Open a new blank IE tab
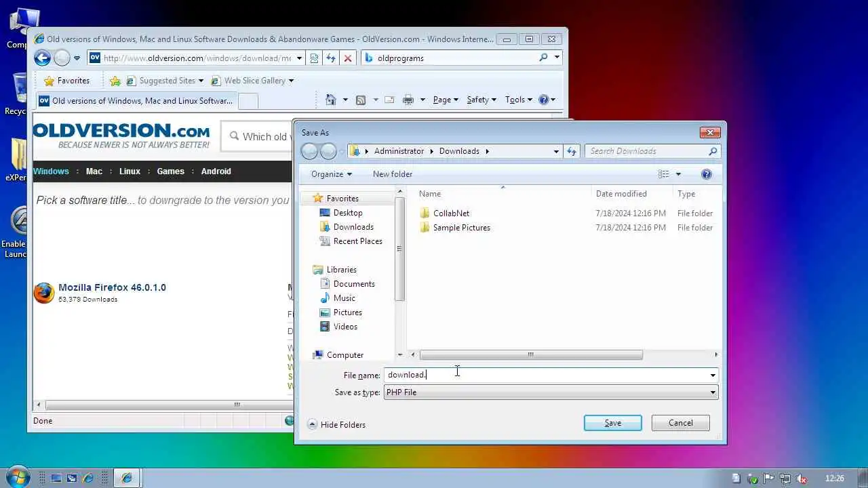 pos(248,101)
